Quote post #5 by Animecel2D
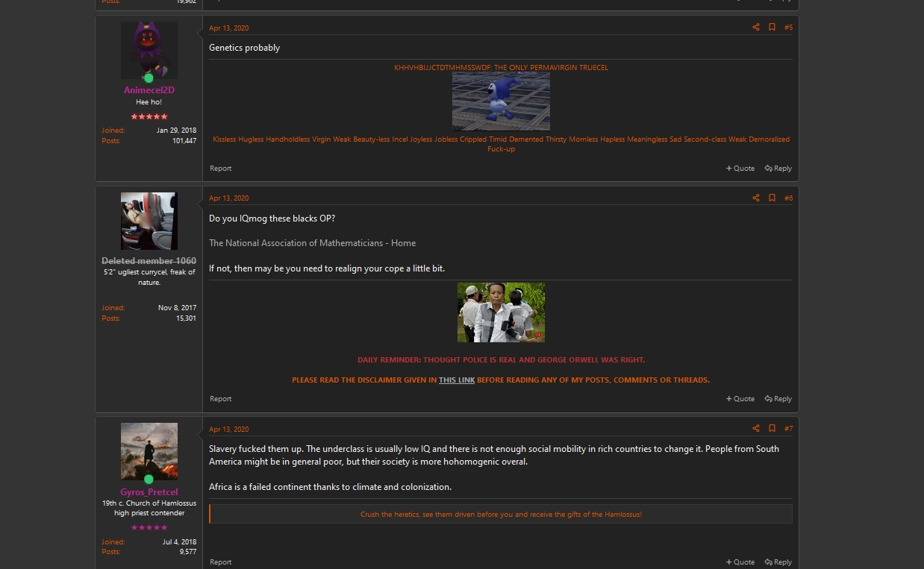Screen dimensions: 924x569 [740, 169]
